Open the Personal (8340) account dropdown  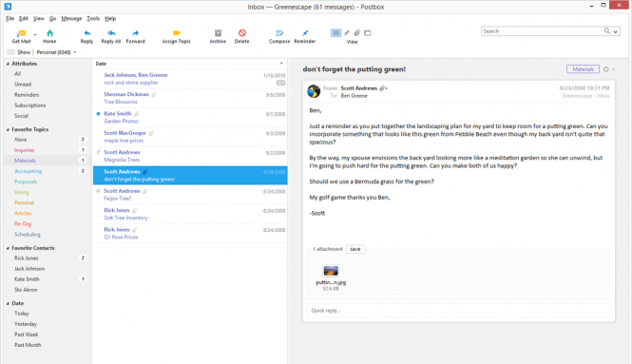point(56,52)
